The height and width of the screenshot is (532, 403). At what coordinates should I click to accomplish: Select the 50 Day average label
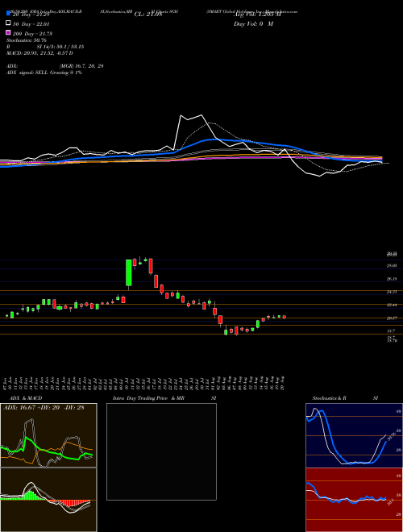pyautogui.click(x=31, y=24)
